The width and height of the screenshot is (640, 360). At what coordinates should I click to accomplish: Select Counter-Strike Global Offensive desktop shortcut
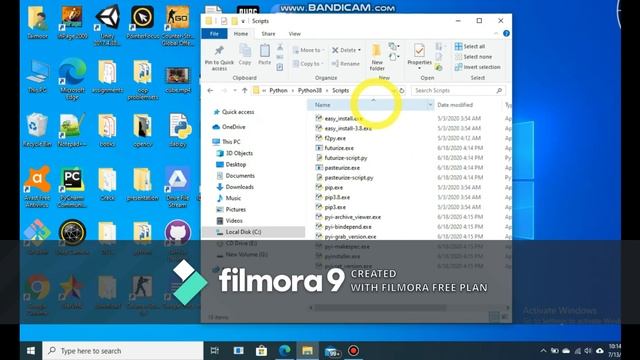[178, 25]
